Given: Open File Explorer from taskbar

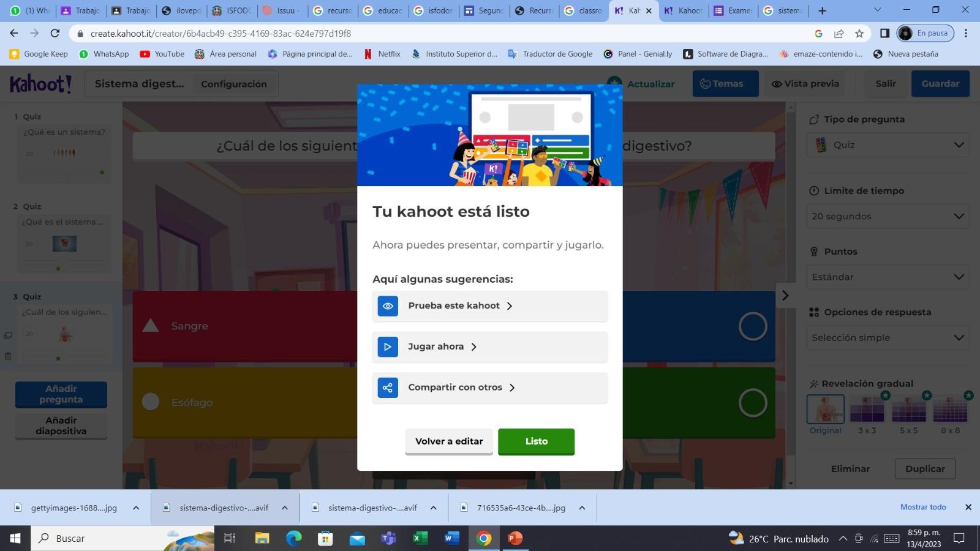Looking at the screenshot, I should [262, 538].
